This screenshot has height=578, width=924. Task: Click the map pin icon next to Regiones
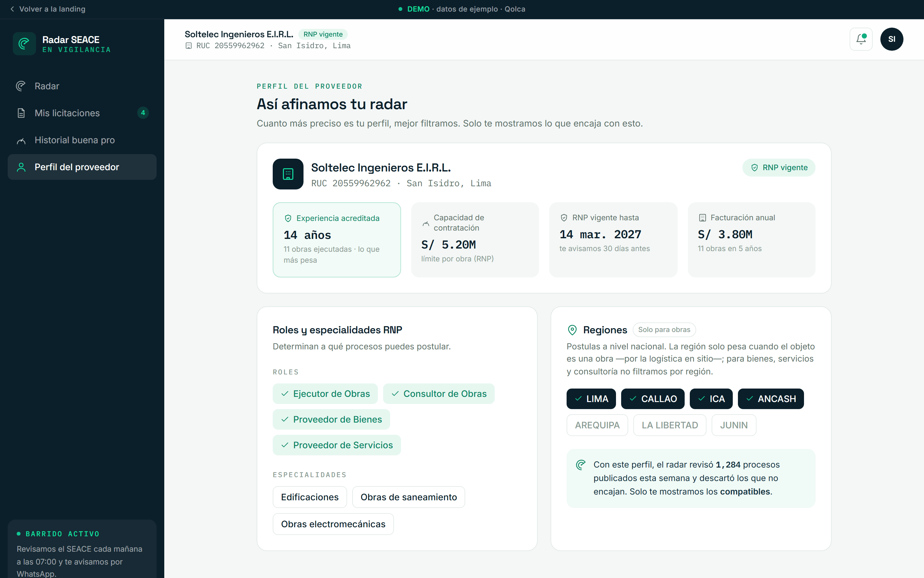572,330
